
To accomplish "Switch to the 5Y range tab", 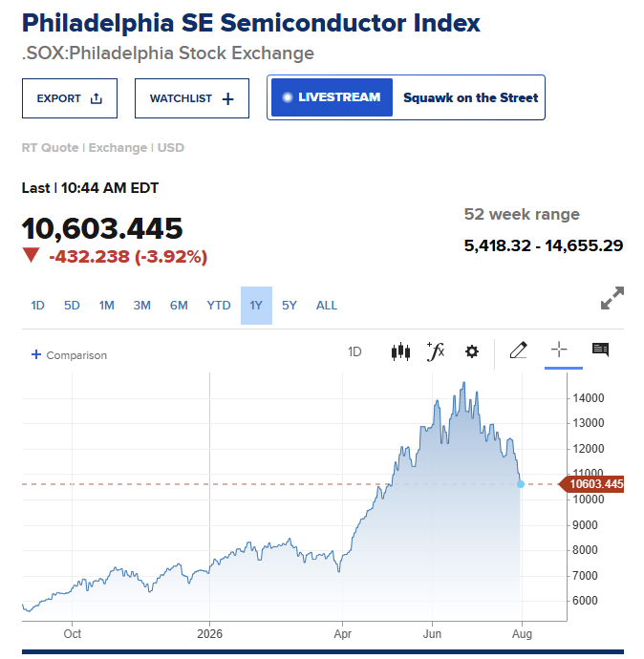I will pyautogui.click(x=290, y=306).
